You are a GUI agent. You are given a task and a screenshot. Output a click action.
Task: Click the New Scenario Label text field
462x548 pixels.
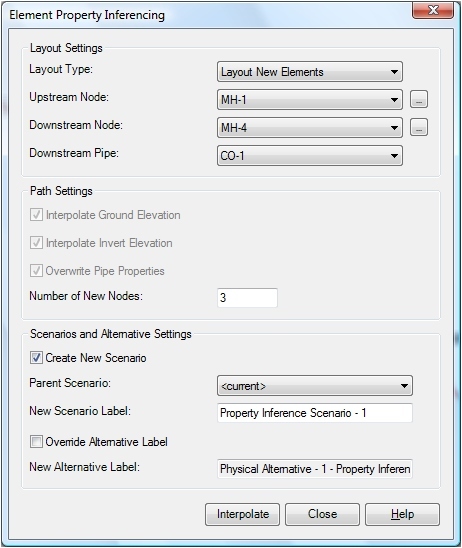[315, 413]
